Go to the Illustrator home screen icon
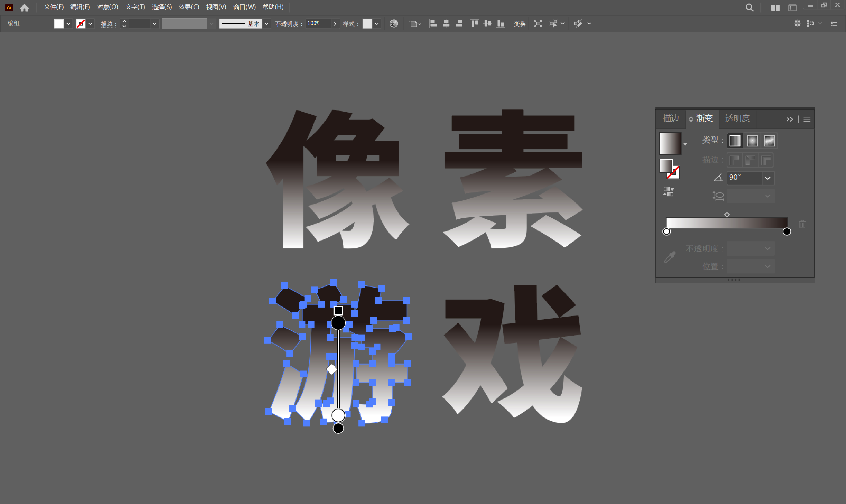Image resolution: width=846 pixels, height=504 pixels. 24,7
